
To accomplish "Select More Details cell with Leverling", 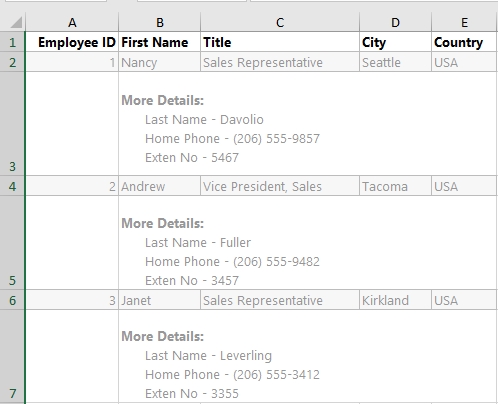I will click(307, 356).
